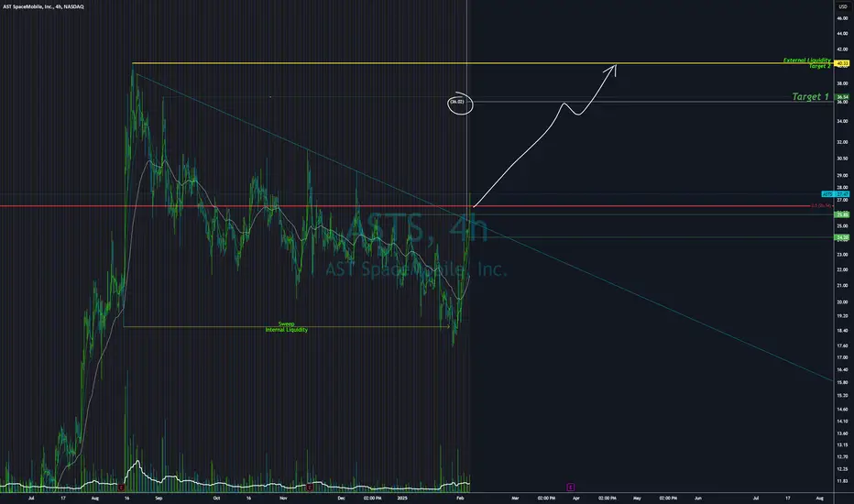Select the 'Target 1' text annotation

(810, 96)
